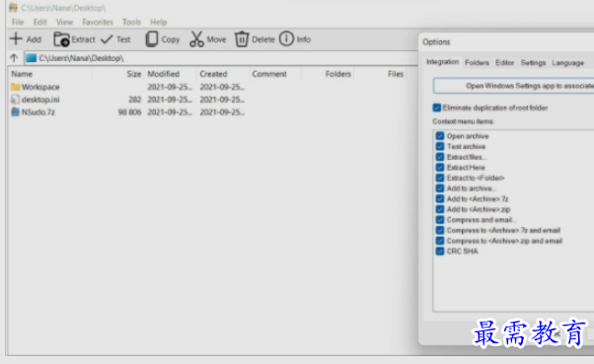Uncheck the Open archive checkbox
This screenshot has width=594, height=364.
coord(440,136)
